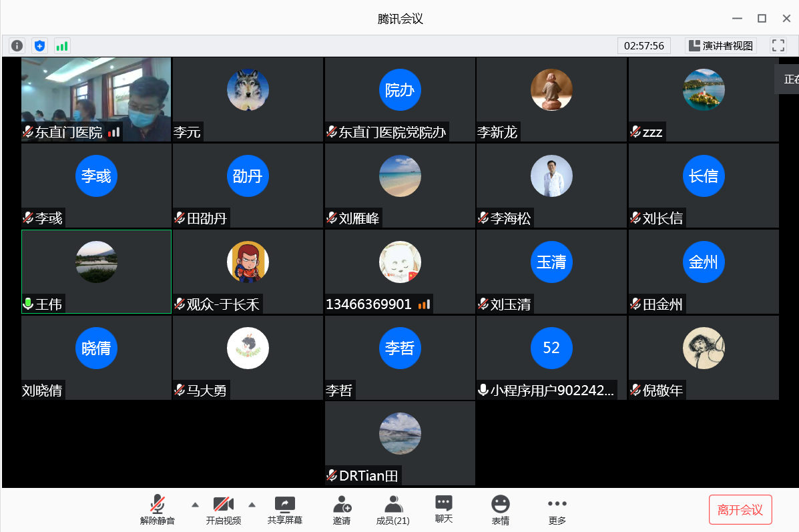The width and height of the screenshot is (799, 532).
Task: Click the invite (邀请) icon
Action: tap(342, 510)
